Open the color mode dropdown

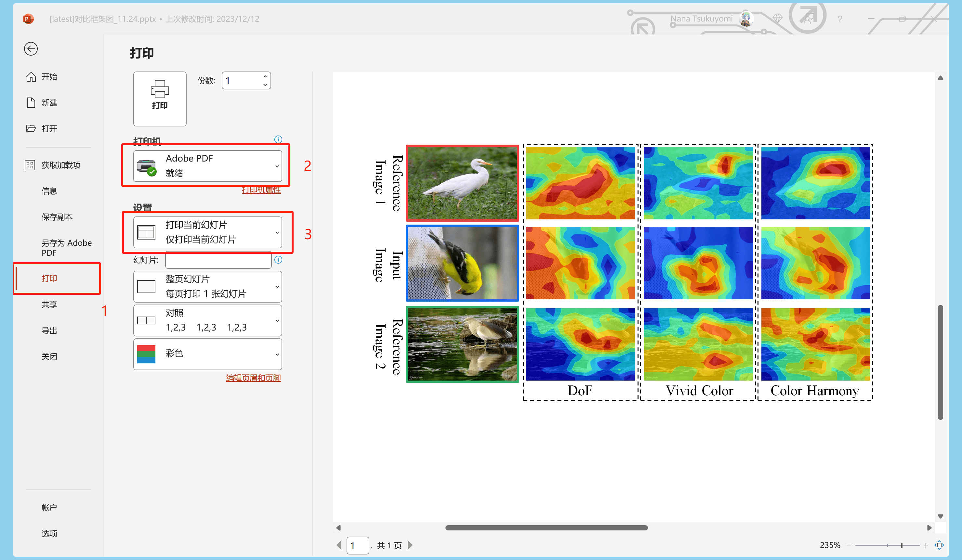207,354
